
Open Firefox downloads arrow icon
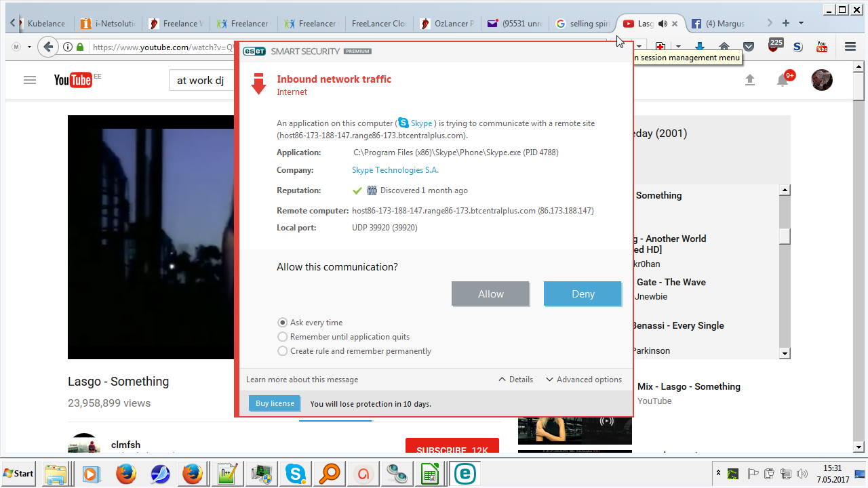pos(701,47)
